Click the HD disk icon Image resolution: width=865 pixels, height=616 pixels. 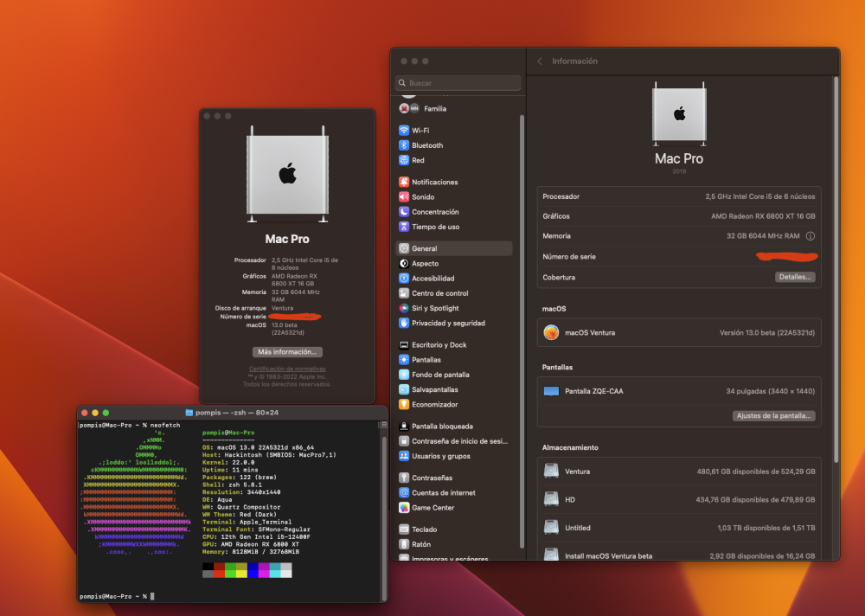551,499
